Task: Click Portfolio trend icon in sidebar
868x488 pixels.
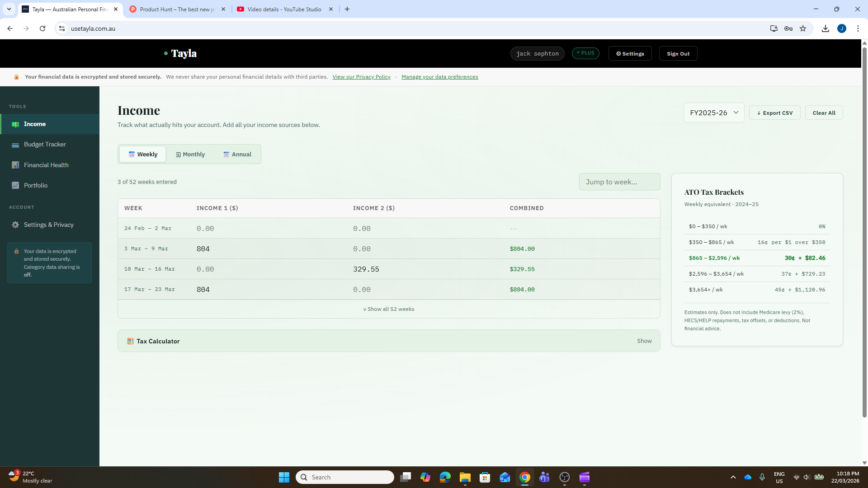Action: point(15,186)
